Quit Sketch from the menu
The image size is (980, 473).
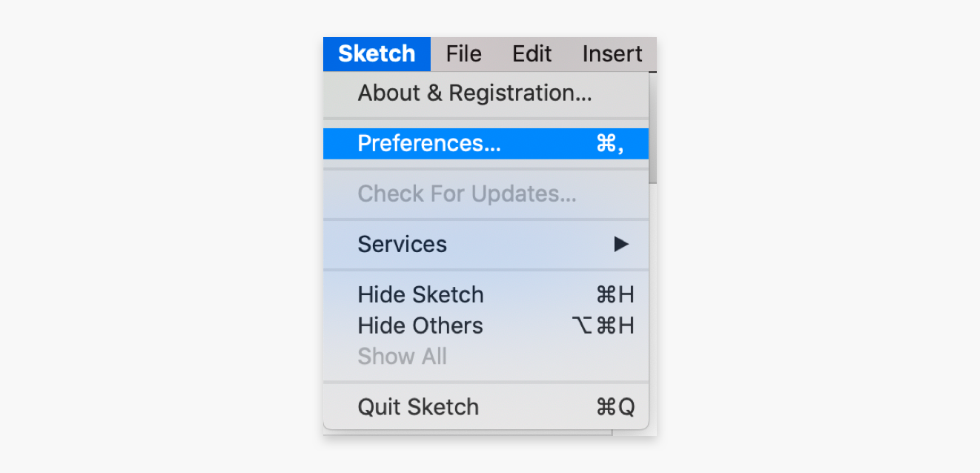418,407
